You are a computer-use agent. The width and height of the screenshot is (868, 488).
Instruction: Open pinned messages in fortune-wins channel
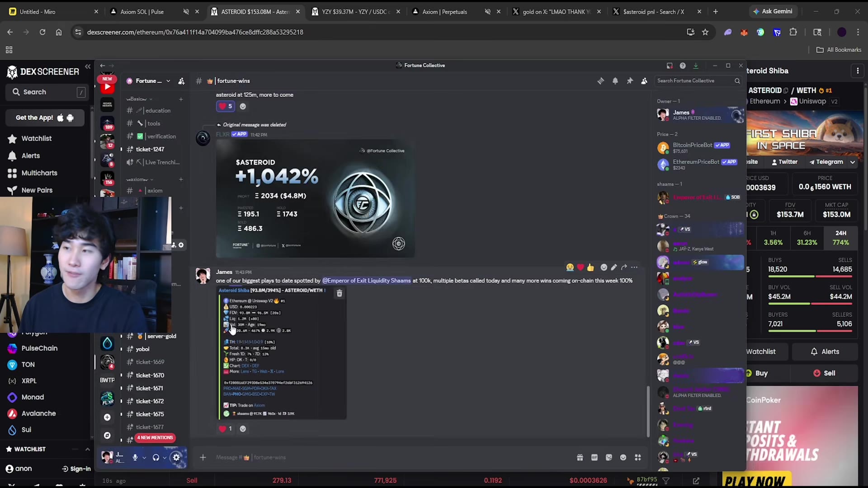[x=630, y=81]
